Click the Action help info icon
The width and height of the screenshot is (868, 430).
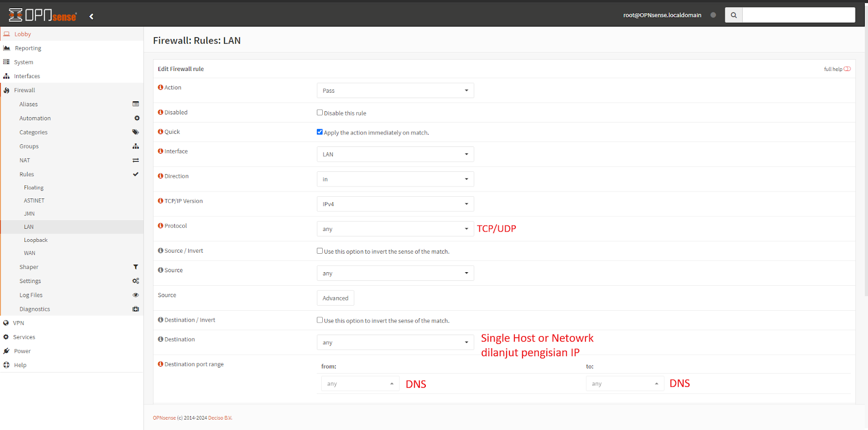point(161,87)
